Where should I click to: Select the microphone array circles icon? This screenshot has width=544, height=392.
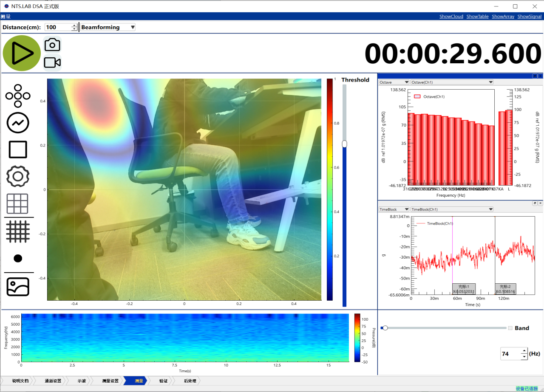tap(18, 96)
